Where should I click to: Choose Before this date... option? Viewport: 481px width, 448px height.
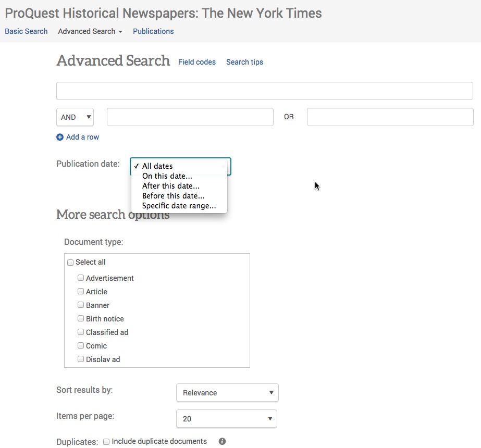coord(179,196)
